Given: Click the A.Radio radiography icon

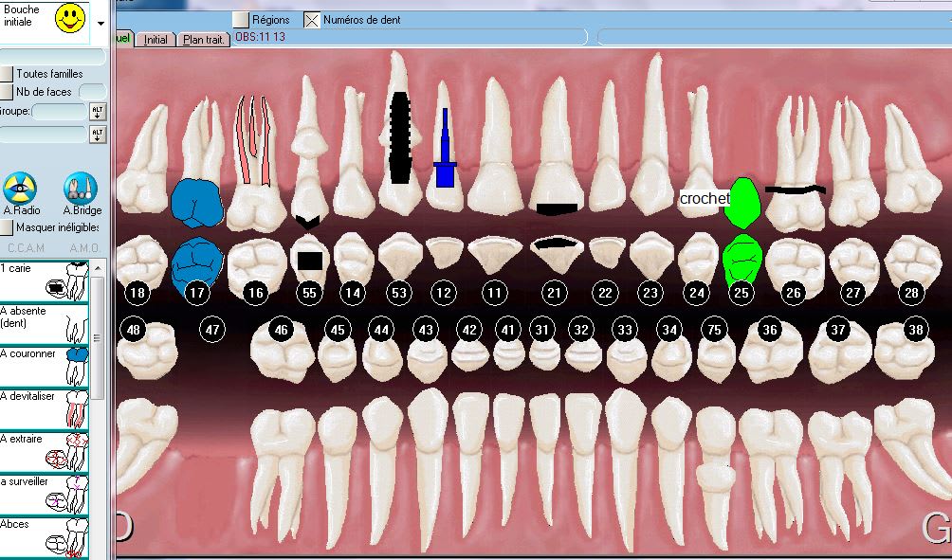Looking at the screenshot, I should [x=20, y=188].
